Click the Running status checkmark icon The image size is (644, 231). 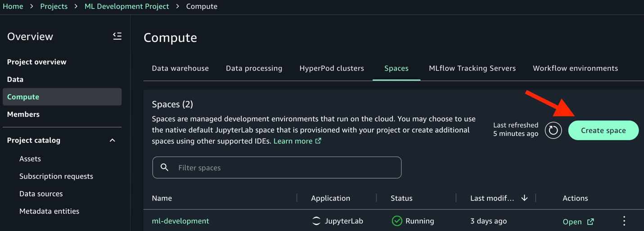tap(397, 221)
